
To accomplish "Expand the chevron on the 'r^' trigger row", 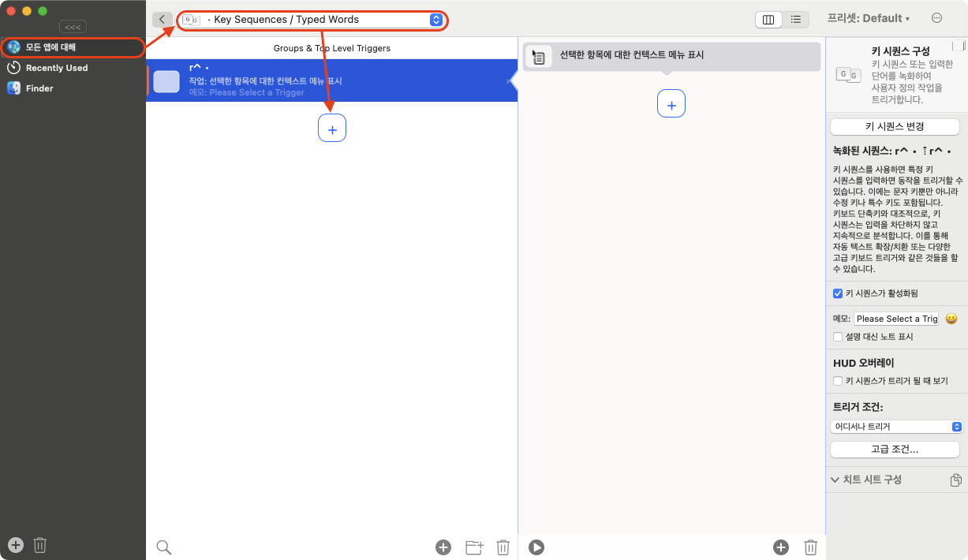I will tap(508, 81).
